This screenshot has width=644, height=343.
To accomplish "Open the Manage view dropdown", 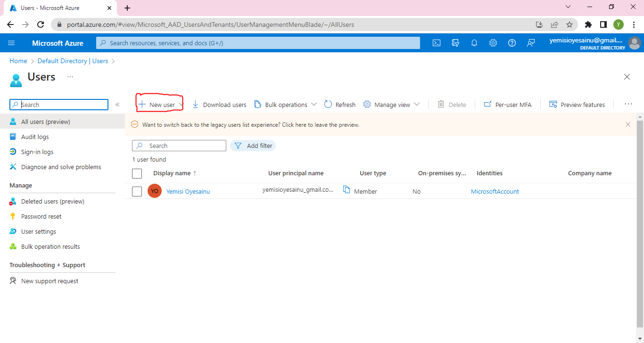I will point(417,105).
